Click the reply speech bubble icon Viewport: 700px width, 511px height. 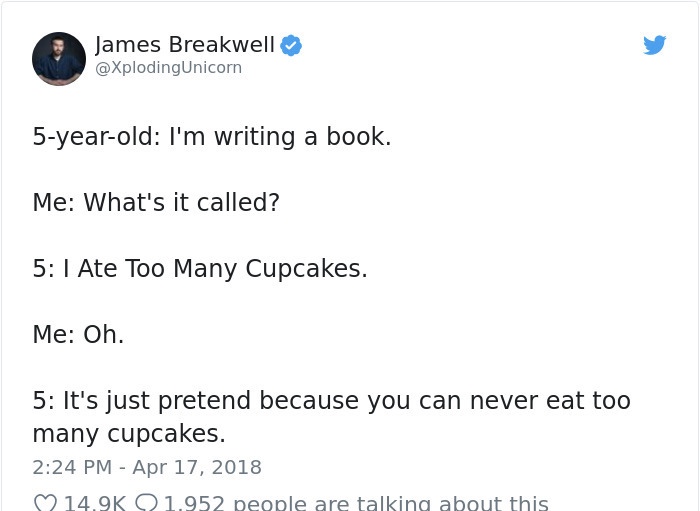click(146, 503)
